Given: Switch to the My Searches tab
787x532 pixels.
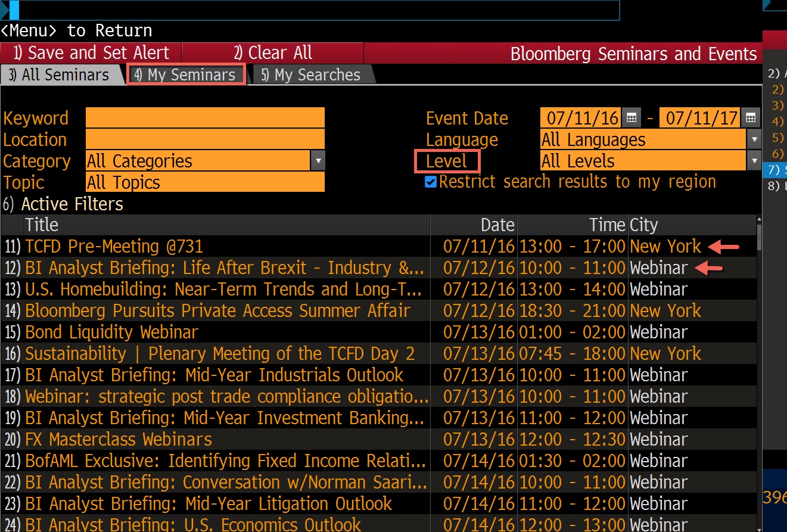Looking at the screenshot, I should click(x=312, y=75).
